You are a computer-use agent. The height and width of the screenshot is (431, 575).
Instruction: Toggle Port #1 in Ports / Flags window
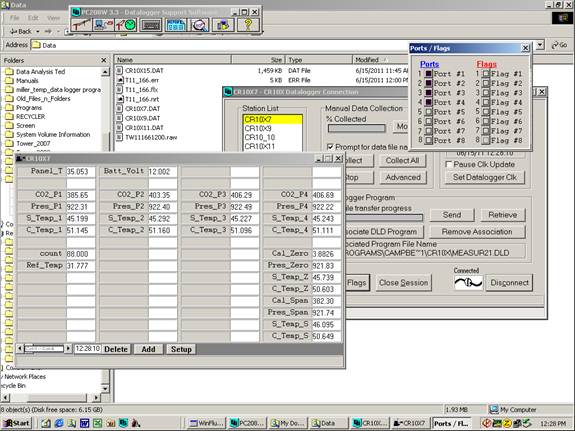coord(428,74)
